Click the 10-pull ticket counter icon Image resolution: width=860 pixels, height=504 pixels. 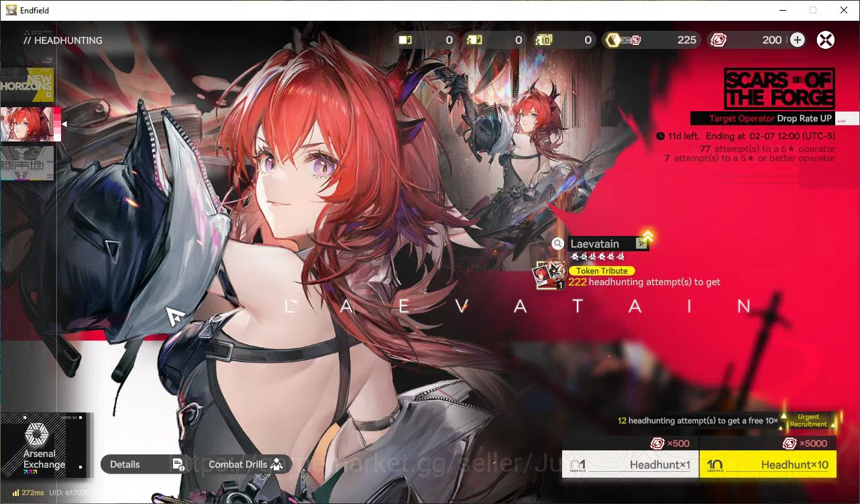click(544, 40)
